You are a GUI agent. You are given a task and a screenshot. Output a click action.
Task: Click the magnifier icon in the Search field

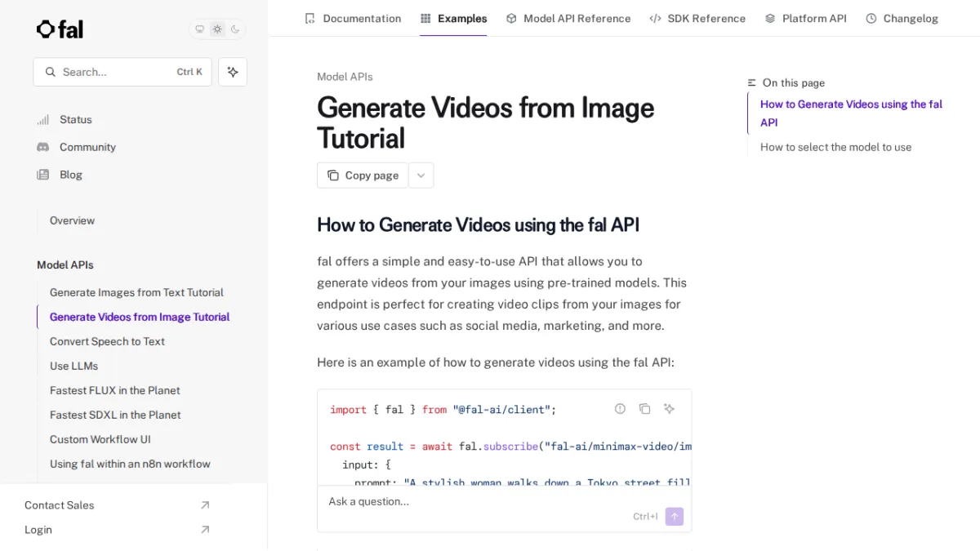pos(51,72)
